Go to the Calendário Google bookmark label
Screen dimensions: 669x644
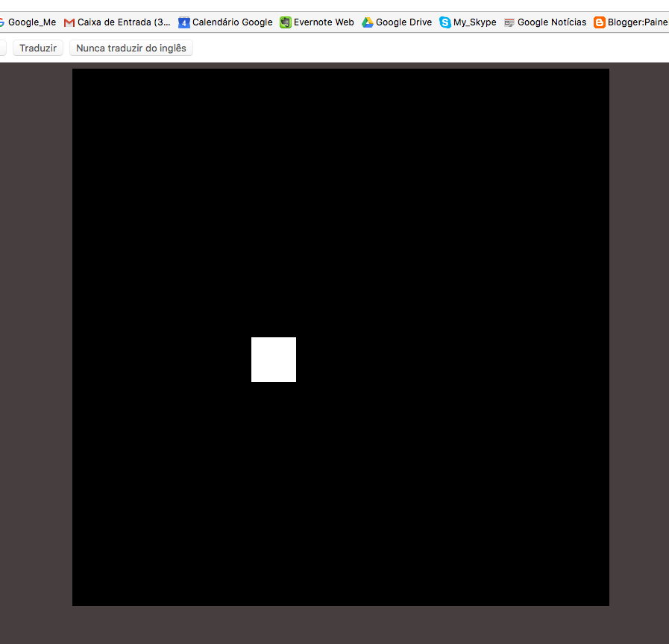click(233, 22)
